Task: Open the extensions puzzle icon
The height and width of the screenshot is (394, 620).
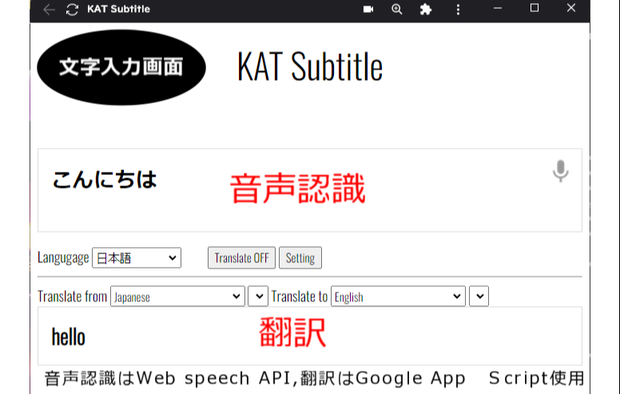Action: pos(425,9)
